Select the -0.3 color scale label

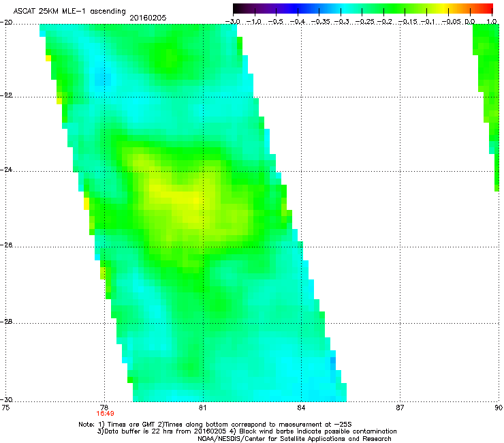tap(342, 22)
